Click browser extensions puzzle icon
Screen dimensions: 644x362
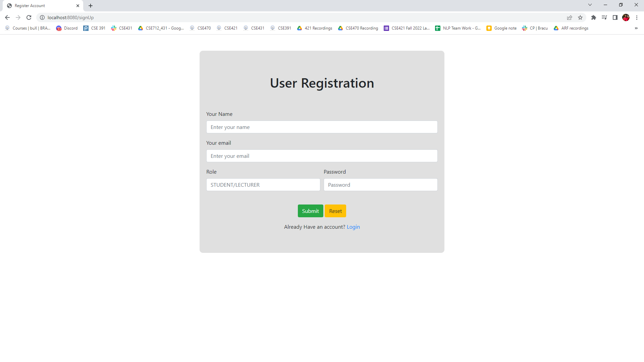(x=594, y=17)
